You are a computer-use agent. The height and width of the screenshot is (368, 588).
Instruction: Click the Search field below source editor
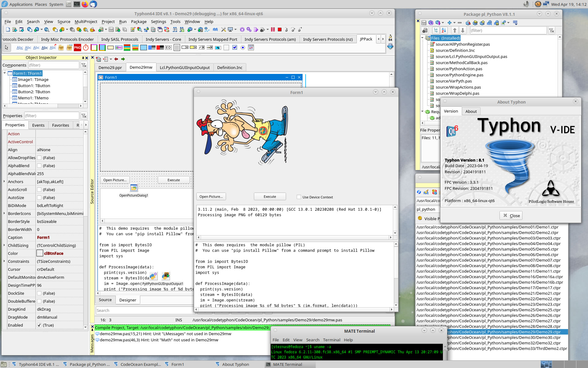(145, 310)
